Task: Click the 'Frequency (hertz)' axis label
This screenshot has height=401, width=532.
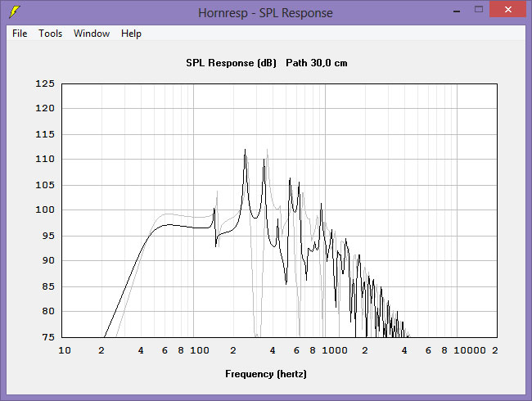Action: click(x=266, y=374)
